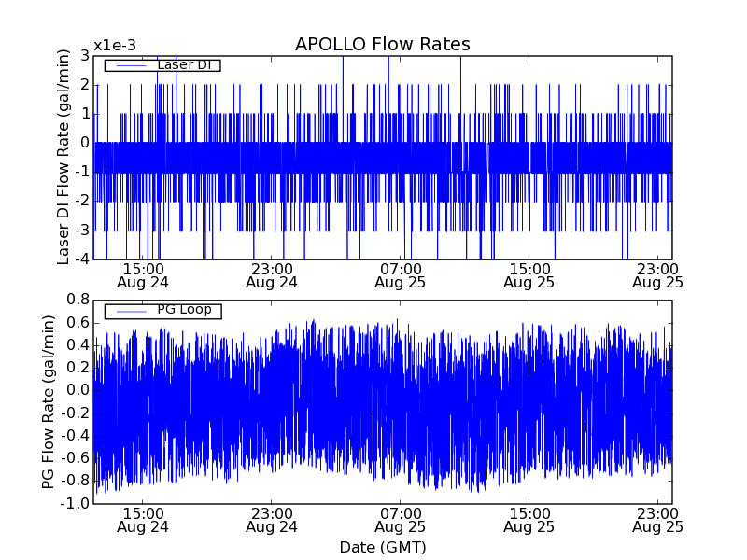
Task: Click the Date (GMT) x-axis label
Action: click(x=382, y=547)
